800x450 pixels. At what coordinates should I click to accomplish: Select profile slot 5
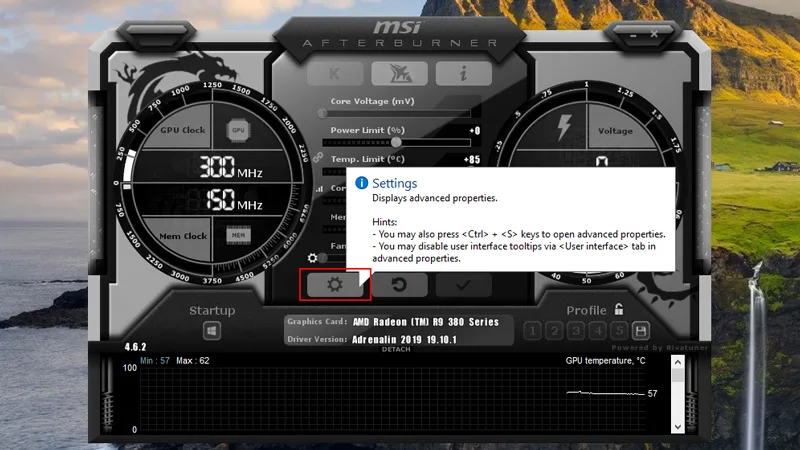[619, 331]
